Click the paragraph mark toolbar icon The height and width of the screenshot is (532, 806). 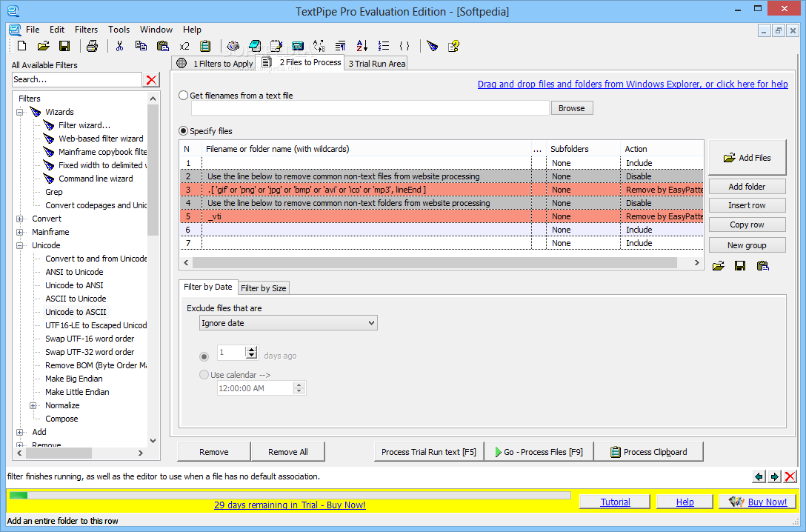340,46
